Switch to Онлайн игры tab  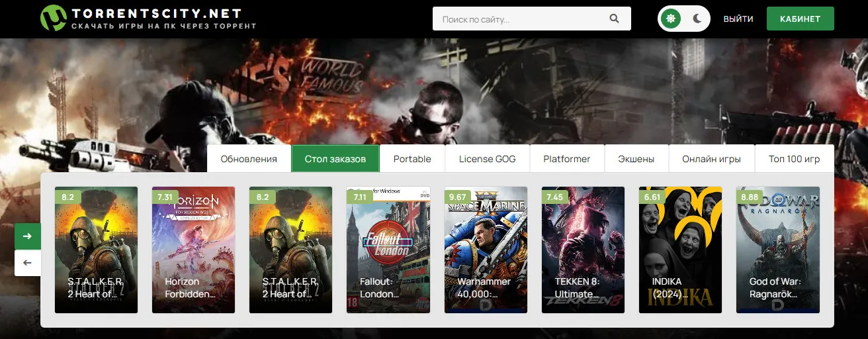712,159
